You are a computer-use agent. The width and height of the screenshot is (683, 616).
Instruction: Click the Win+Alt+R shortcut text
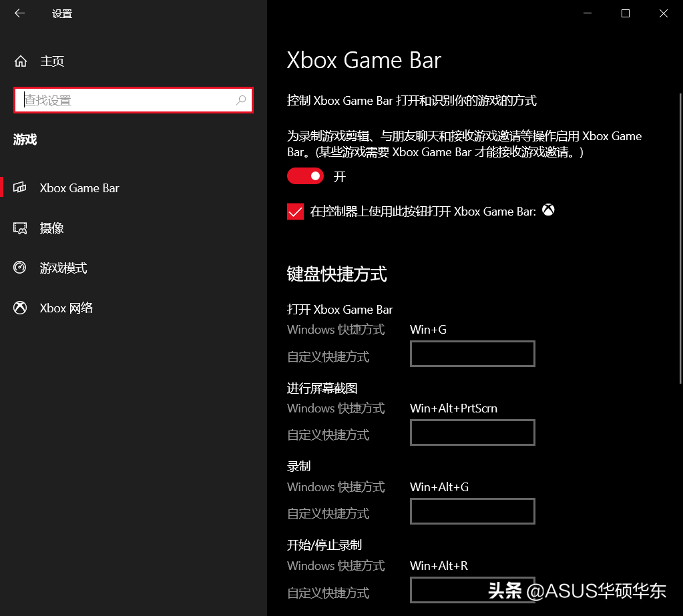pyautogui.click(x=439, y=565)
